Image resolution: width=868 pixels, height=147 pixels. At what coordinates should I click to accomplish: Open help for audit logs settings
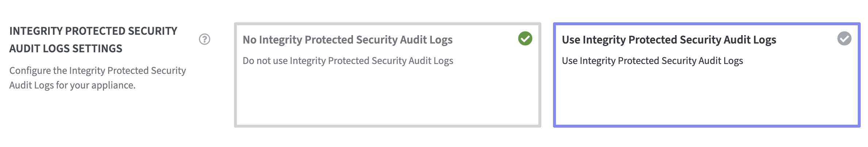point(204,39)
